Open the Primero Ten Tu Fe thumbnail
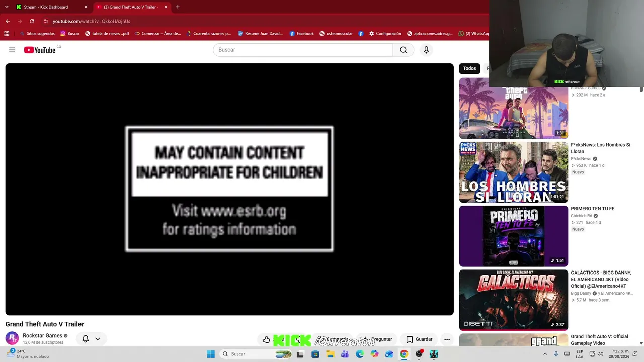The image size is (644, 362). coord(513,236)
